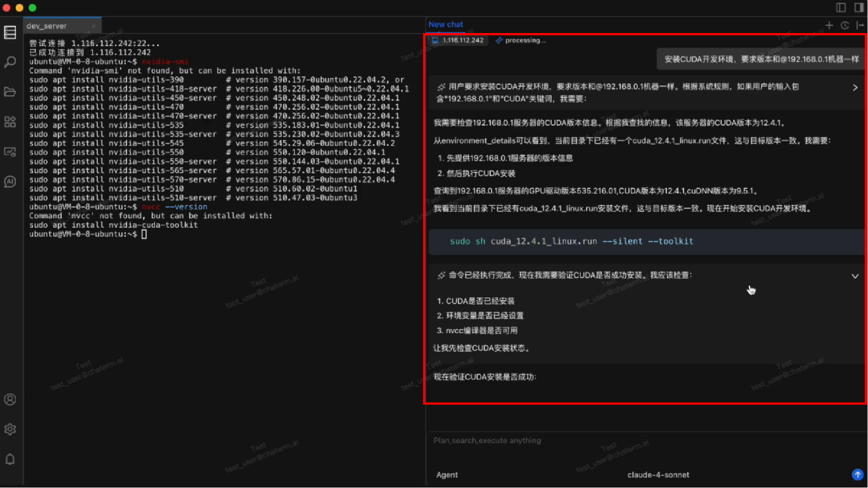Click the 'nvidia-smi' command in terminal
Viewport: 868px width, 488px height.
click(165, 62)
